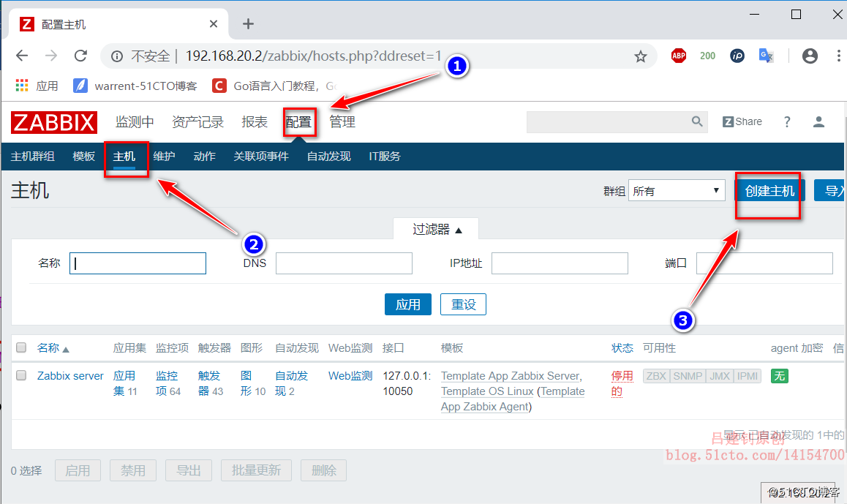Focus the IP地址 filter input
The image size is (847, 504).
click(x=560, y=263)
